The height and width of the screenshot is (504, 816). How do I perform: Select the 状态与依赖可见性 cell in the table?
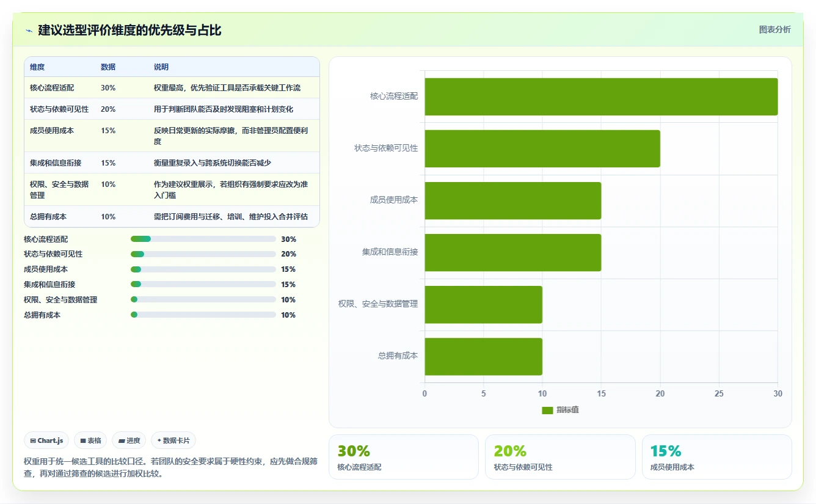[x=59, y=109]
